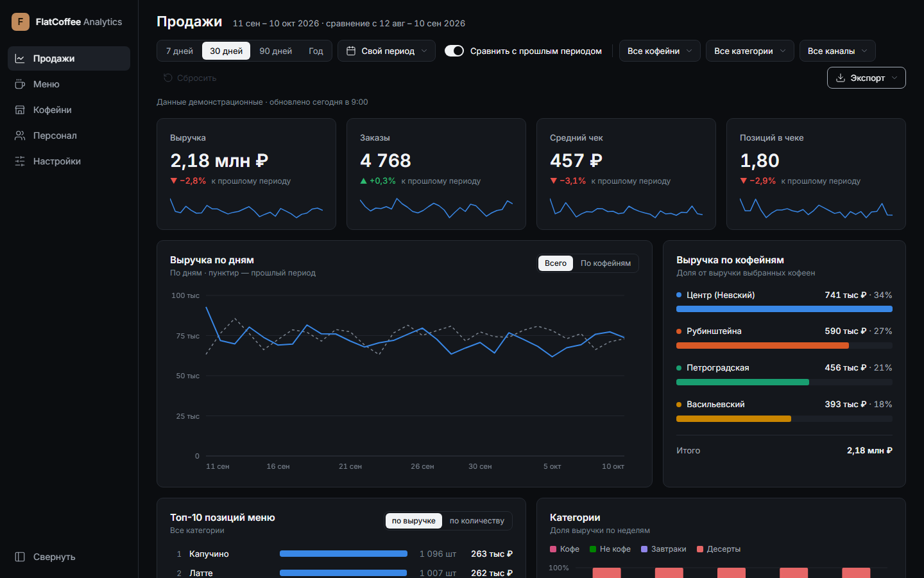Switch chart to По кофейням view
The height and width of the screenshot is (578, 924).
(606, 263)
